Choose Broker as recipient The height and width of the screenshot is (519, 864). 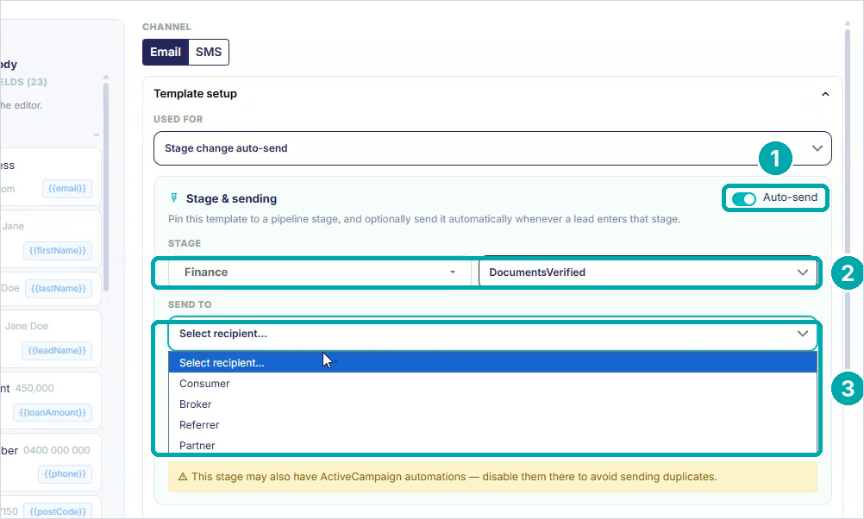[x=492, y=404]
